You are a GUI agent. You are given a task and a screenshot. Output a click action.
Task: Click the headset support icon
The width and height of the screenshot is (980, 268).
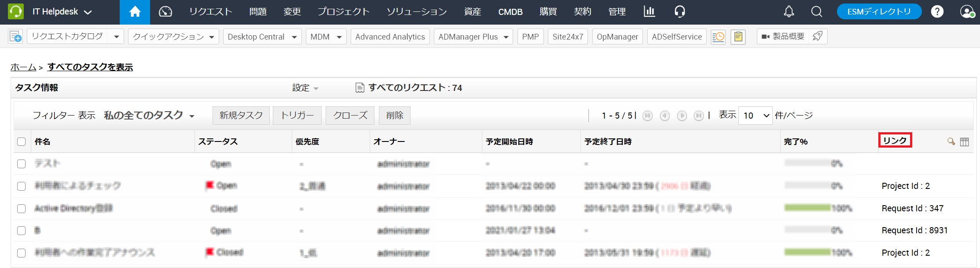pyautogui.click(x=679, y=12)
